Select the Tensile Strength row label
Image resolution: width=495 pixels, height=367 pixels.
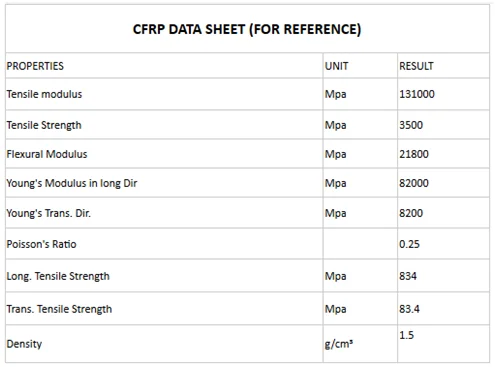(44, 125)
